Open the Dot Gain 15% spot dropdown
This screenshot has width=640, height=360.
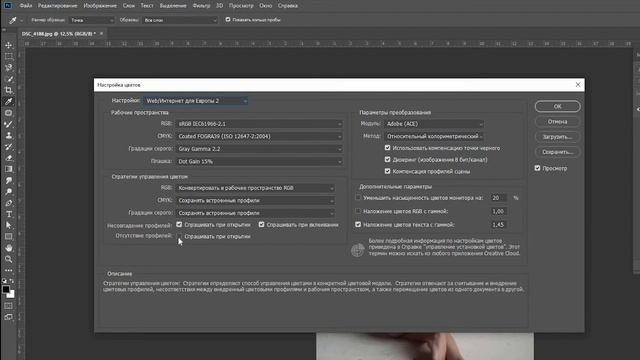pyautogui.click(x=259, y=162)
